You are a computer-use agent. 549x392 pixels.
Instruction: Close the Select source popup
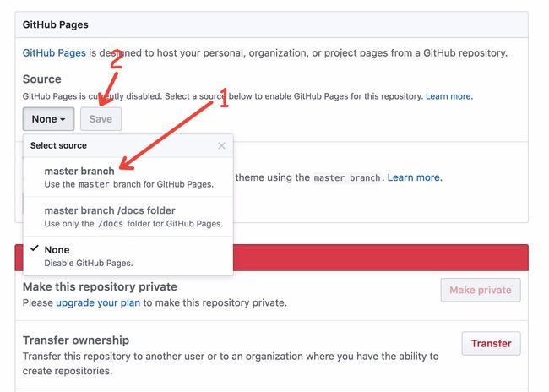pyautogui.click(x=221, y=145)
